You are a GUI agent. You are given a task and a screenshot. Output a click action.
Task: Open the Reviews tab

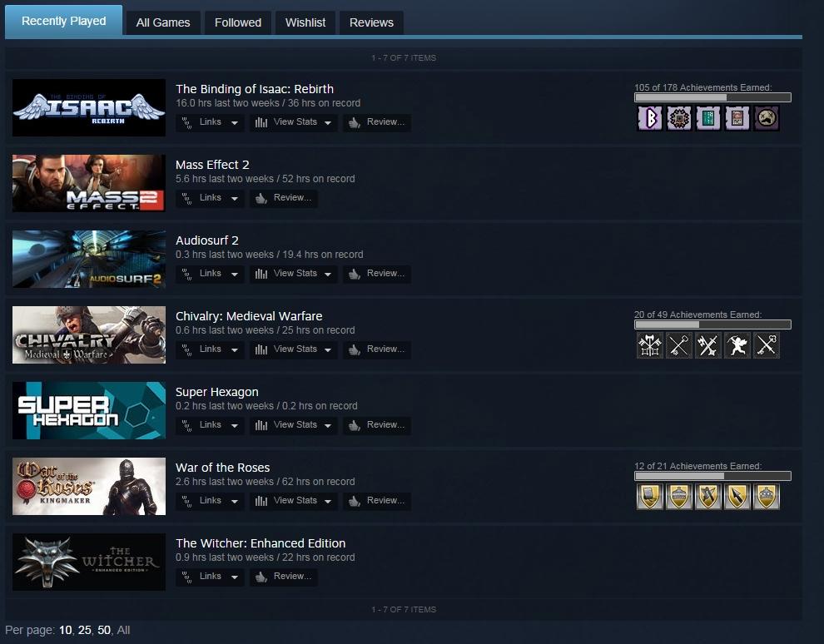click(371, 22)
